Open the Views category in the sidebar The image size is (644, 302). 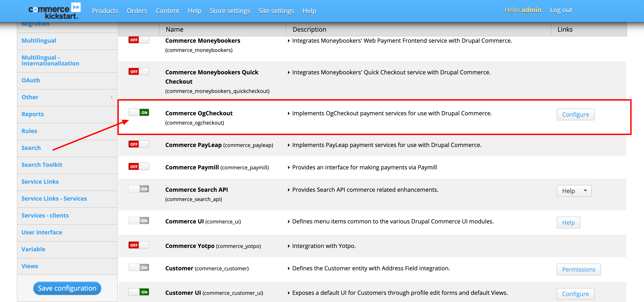pos(30,266)
